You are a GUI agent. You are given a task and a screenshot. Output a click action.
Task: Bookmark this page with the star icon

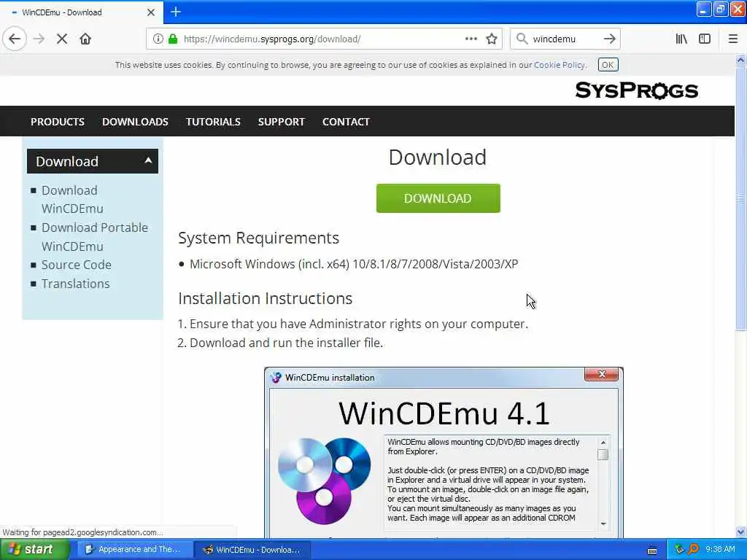coord(492,39)
